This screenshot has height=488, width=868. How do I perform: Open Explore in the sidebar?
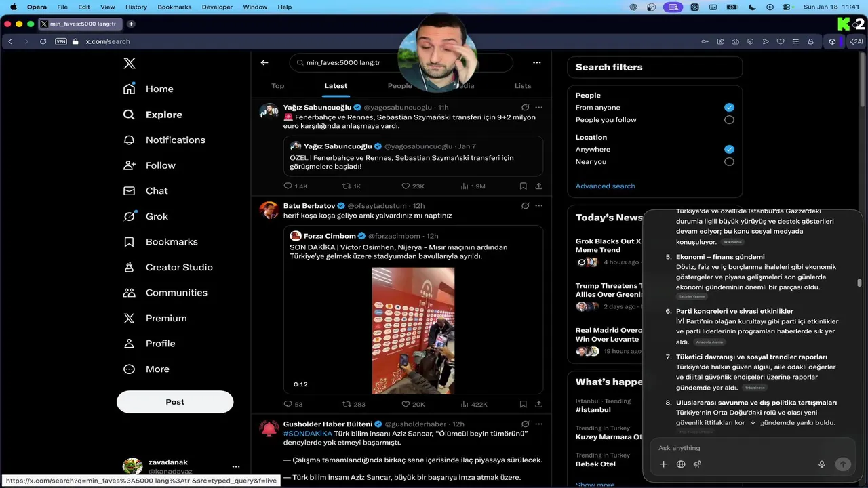pyautogui.click(x=153, y=115)
